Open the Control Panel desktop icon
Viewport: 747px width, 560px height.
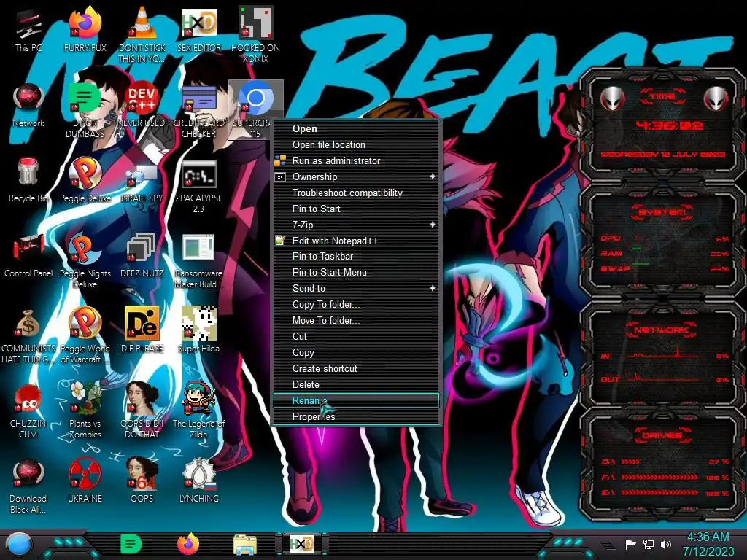(28, 255)
